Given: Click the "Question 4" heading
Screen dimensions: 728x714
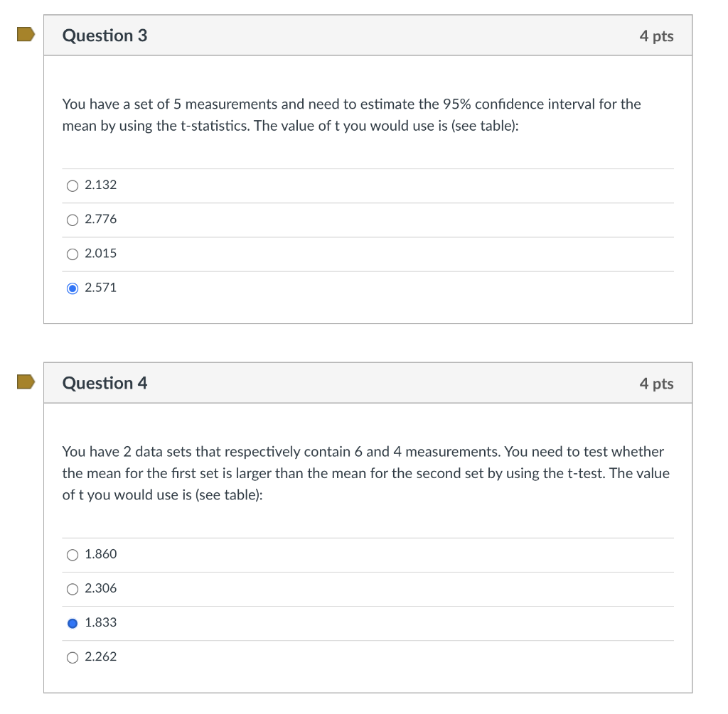Looking at the screenshot, I should click(105, 384).
